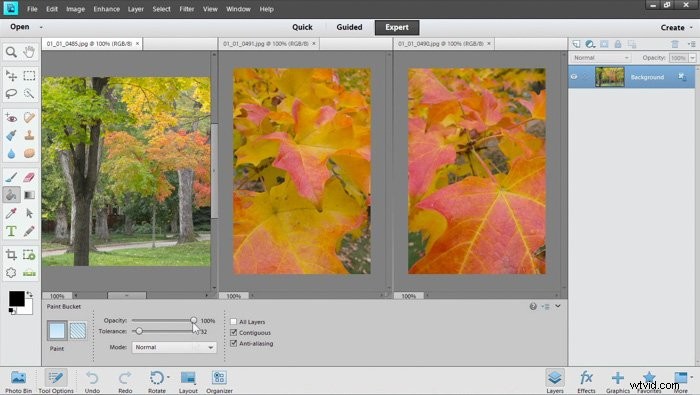700x395 pixels.
Task: Select the Crop tool
Action: [x=11, y=255]
